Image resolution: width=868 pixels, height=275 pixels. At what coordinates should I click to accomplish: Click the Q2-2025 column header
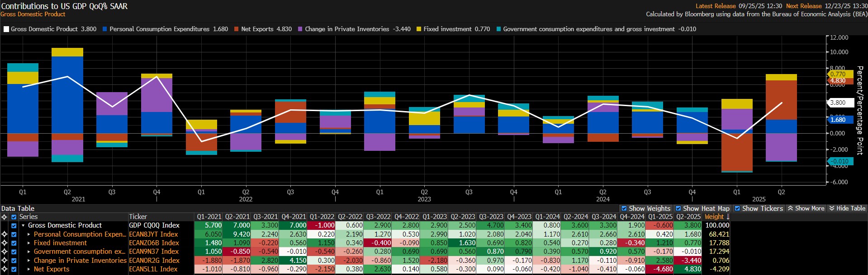[x=688, y=217]
